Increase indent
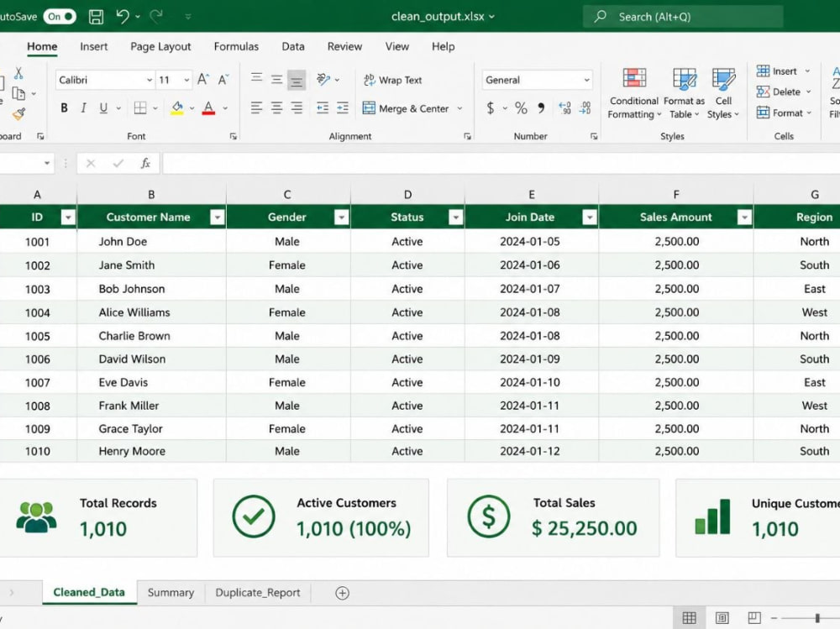 pyautogui.click(x=343, y=108)
